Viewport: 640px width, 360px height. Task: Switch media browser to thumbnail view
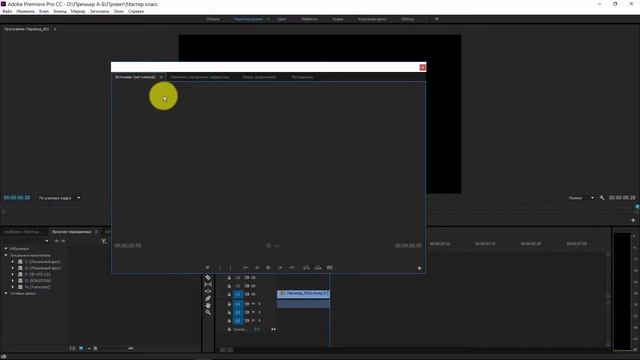pyautogui.click(x=81, y=348)
